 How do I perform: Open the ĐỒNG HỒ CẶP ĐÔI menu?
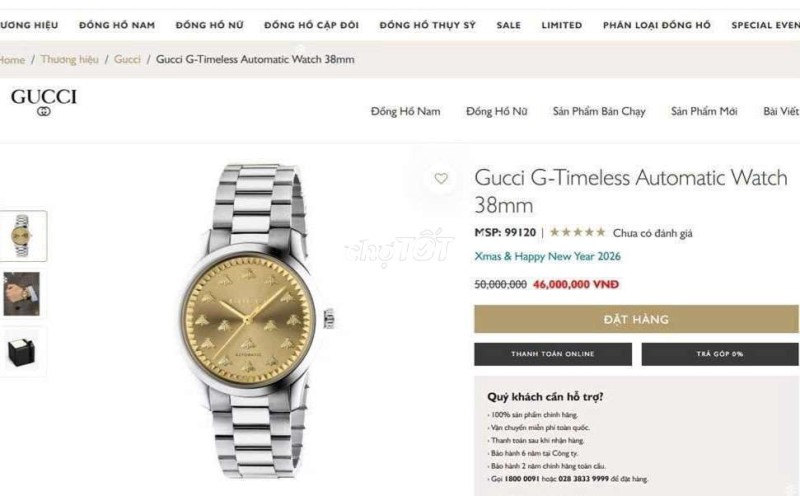tap(311, 25)
